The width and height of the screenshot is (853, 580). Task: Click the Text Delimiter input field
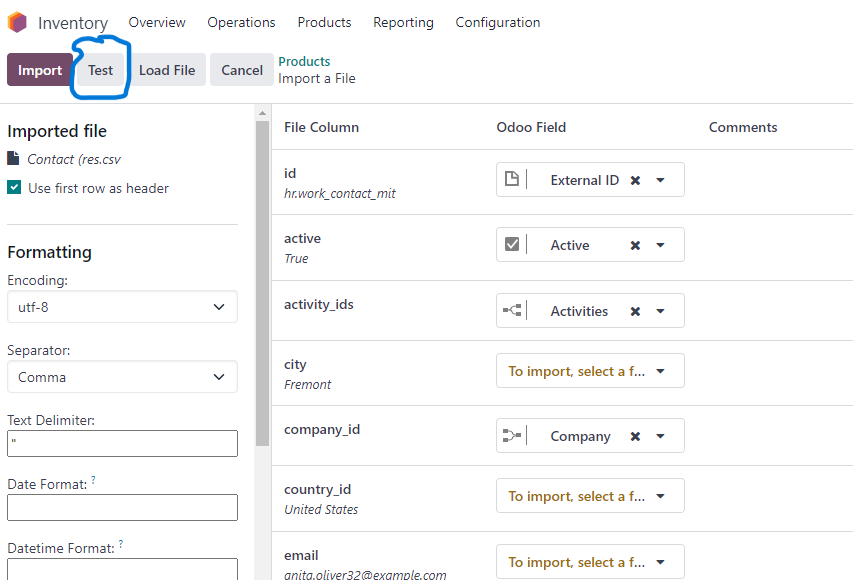tap(122, 443)
